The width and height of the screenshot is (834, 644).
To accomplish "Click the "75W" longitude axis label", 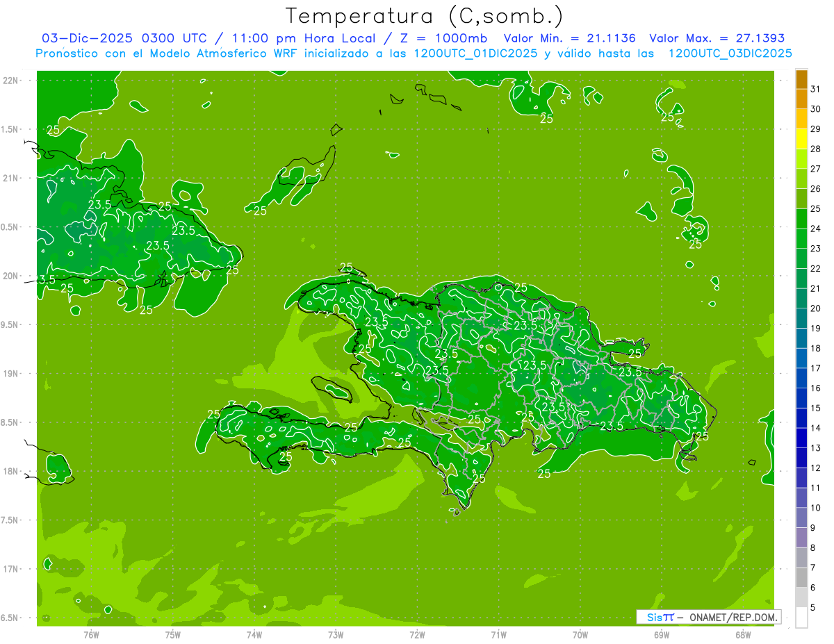I will coord(172,634).
